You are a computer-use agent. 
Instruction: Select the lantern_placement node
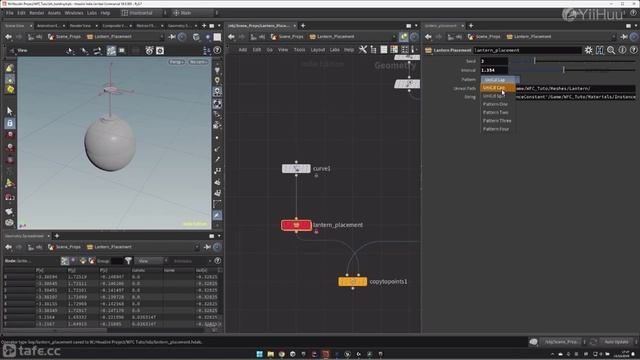pos(296,225)
